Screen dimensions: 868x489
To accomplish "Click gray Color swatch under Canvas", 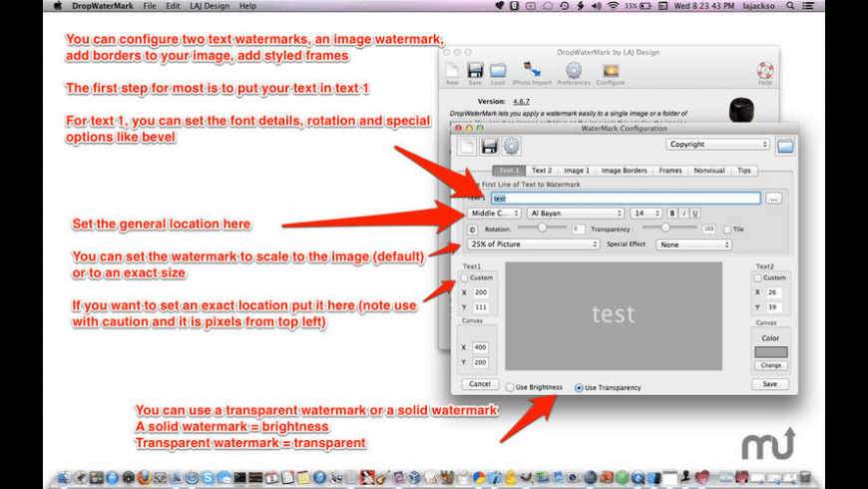I will coord(770,351).
